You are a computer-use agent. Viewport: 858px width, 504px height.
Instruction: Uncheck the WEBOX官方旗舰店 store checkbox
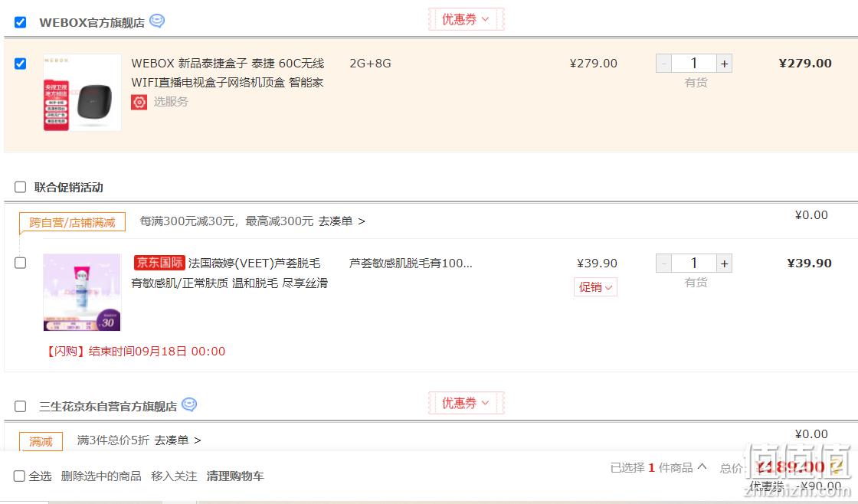[x=20, y=22]
